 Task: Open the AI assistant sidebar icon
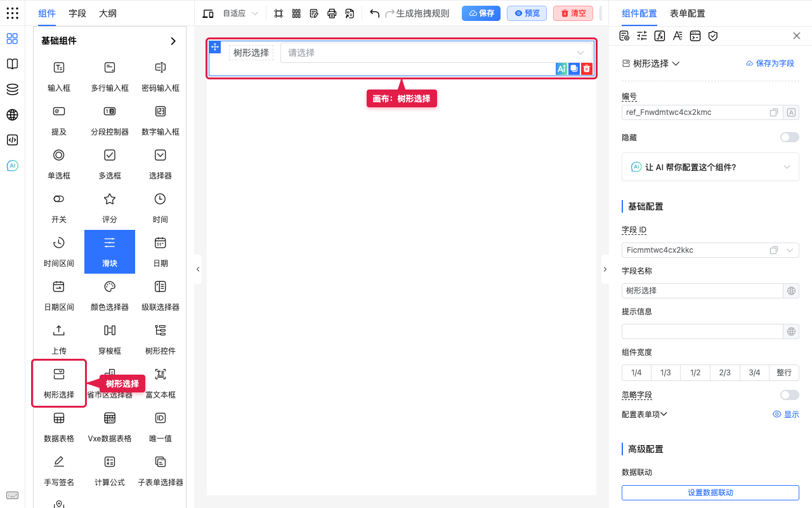pyautogui.click(x=12, y=166)
